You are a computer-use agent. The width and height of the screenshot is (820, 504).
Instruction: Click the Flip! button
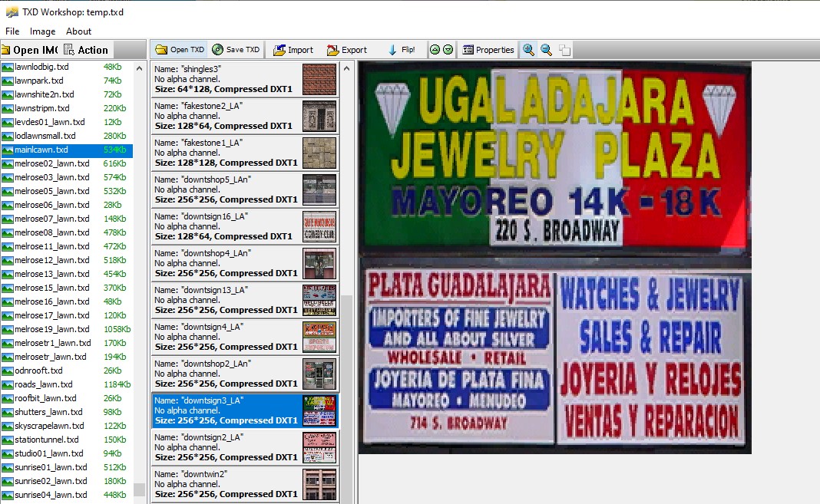[x=402, y=50]
